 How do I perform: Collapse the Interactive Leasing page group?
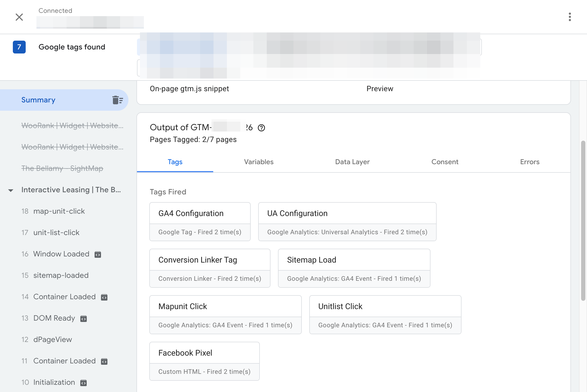point(11,190)
